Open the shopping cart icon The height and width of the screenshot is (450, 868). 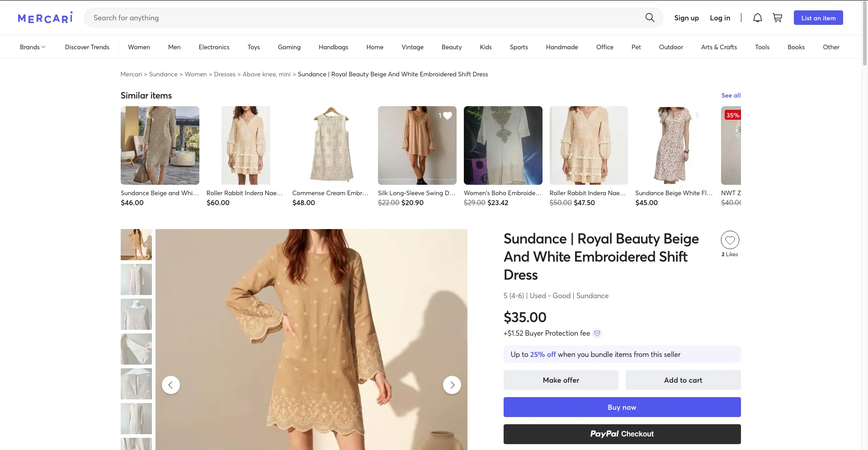point(778,18)
